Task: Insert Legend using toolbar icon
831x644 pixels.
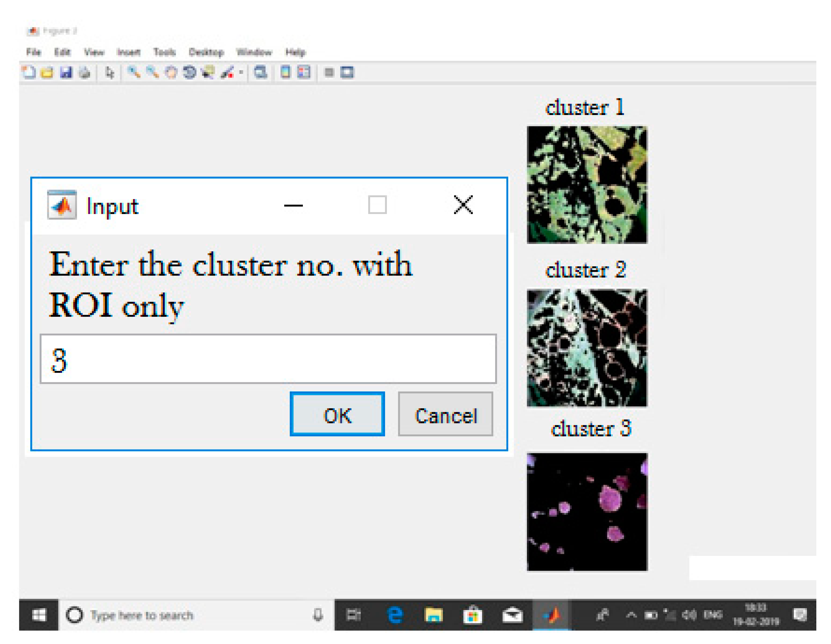Action: click(x=303, y=72)
